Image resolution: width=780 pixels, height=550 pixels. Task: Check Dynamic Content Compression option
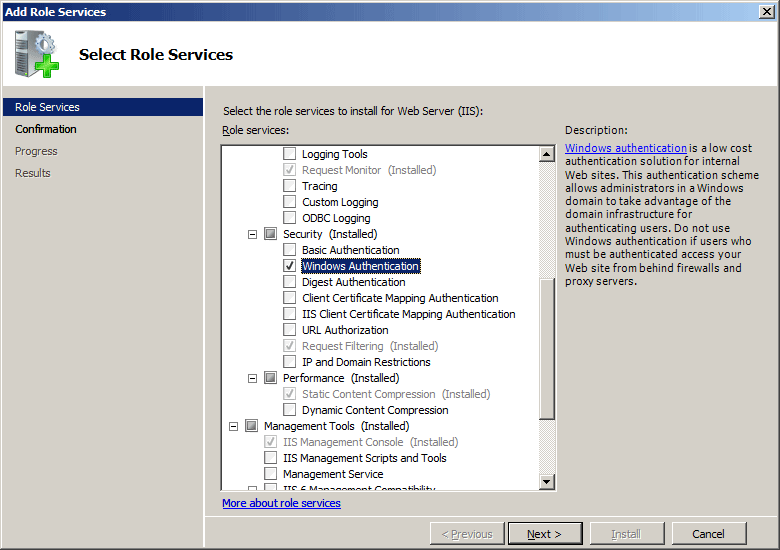tap(290, 410)
